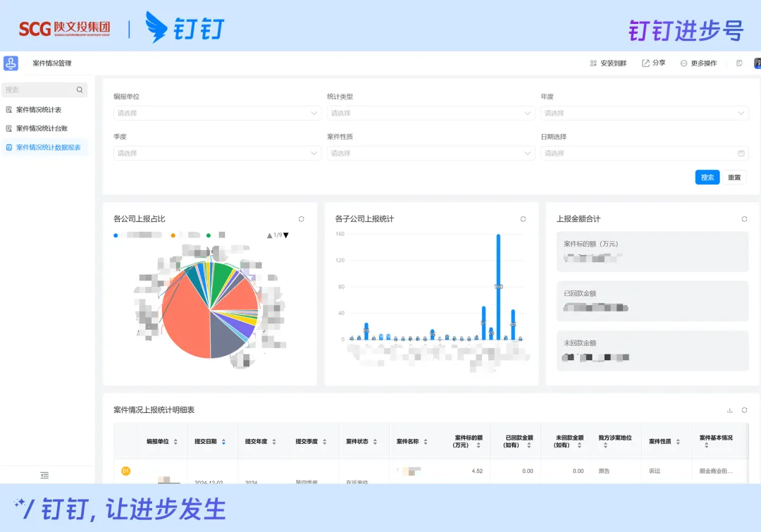Viewport: 761px width, 532px height.
Task: Open 更多操作 menu
Action: (698, 63)
